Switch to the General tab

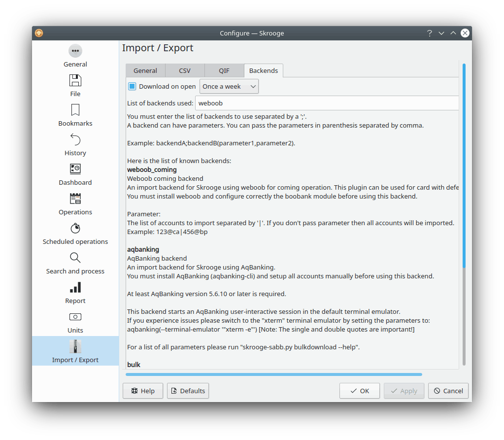click(x=145, y=71)
